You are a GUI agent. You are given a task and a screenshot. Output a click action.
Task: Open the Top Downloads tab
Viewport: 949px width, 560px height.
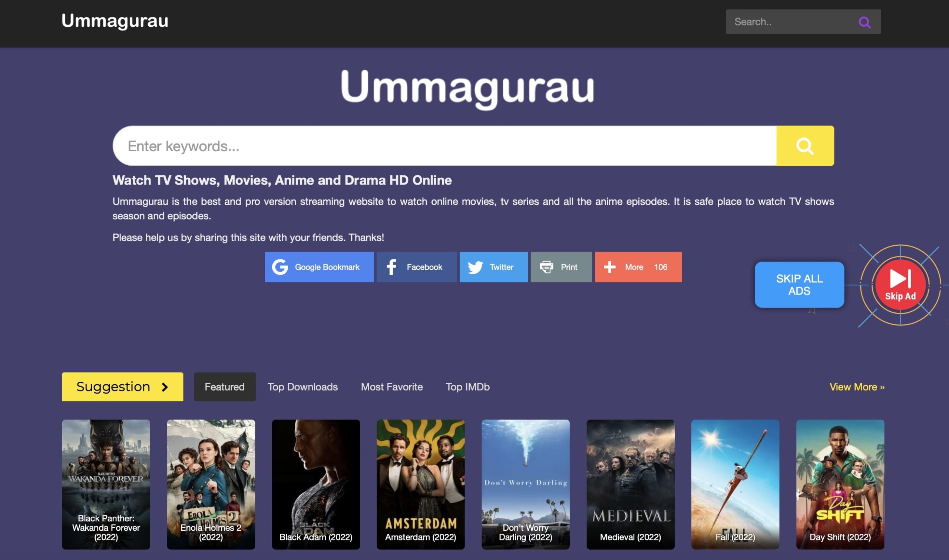(x=302, y=387)
